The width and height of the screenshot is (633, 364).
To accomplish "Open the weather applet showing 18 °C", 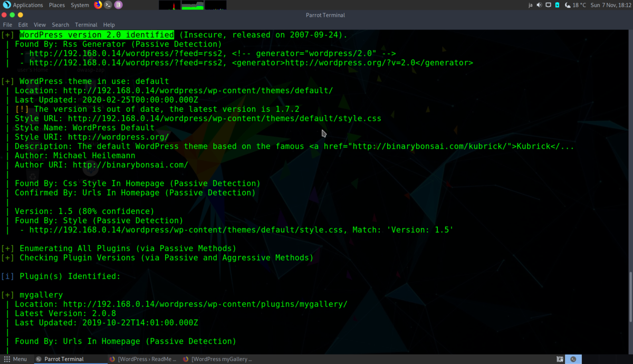I will coord(575,5).
